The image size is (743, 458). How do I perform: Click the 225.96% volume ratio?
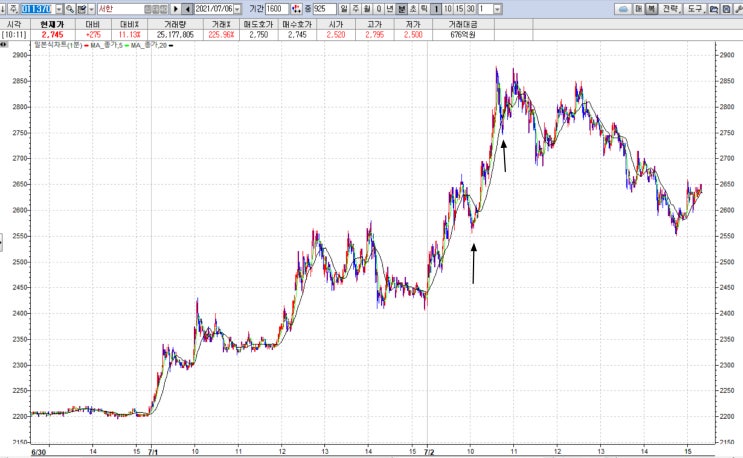221,35
